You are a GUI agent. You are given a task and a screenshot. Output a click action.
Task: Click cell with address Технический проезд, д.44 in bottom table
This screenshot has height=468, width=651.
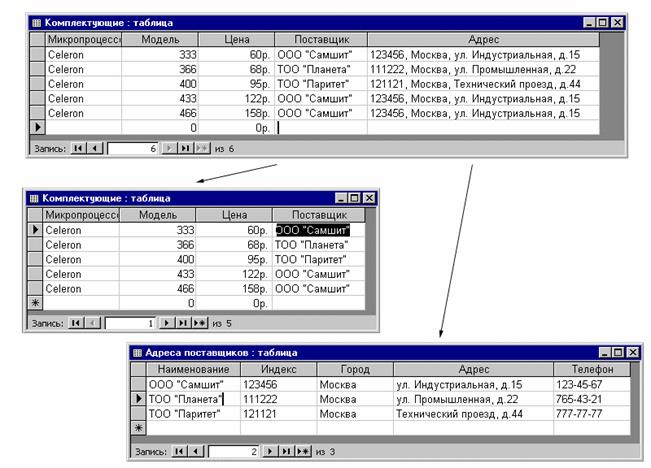(x=472, y=413)
